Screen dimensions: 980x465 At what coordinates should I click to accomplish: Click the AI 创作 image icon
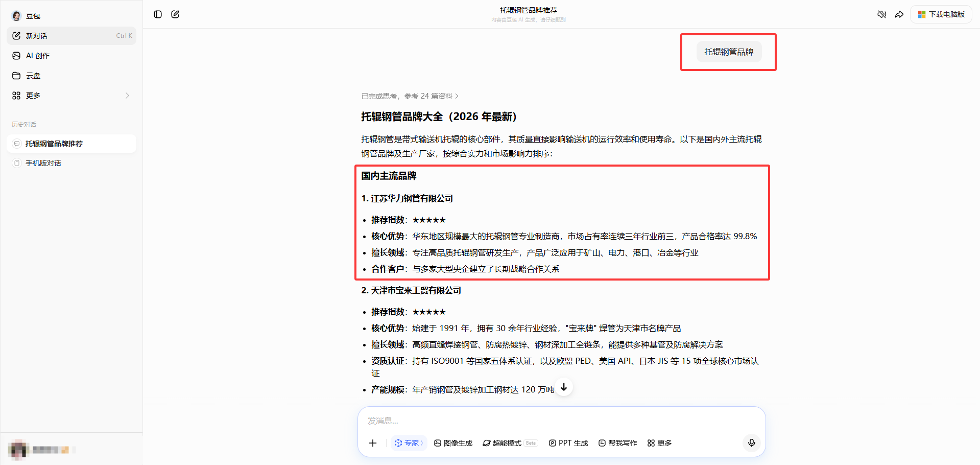tap(16, 56)
